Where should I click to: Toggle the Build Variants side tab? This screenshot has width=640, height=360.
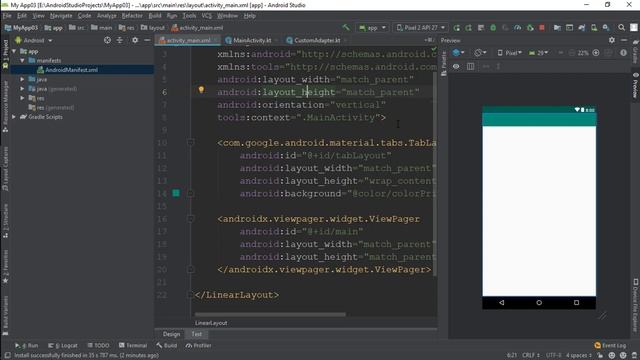[x=5, y=316]
